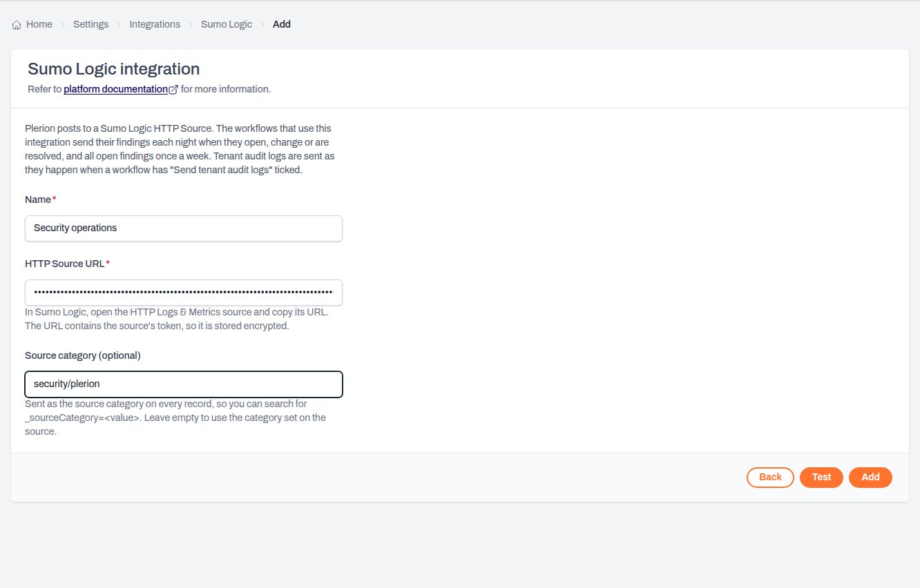Viewport: 920px width, 588px height.
Task: Click into the HTTP Source URL field
Action: 184,293
